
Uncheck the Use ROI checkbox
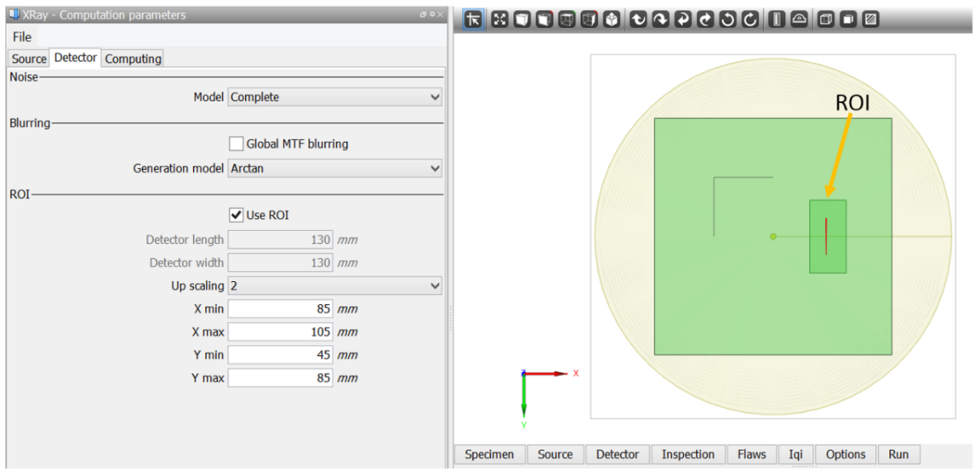237,215
